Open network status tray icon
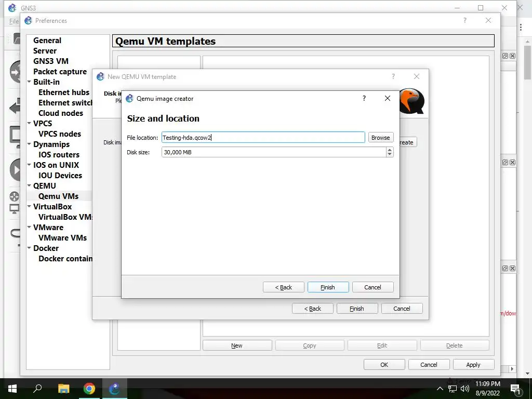 tap(453, 389)
